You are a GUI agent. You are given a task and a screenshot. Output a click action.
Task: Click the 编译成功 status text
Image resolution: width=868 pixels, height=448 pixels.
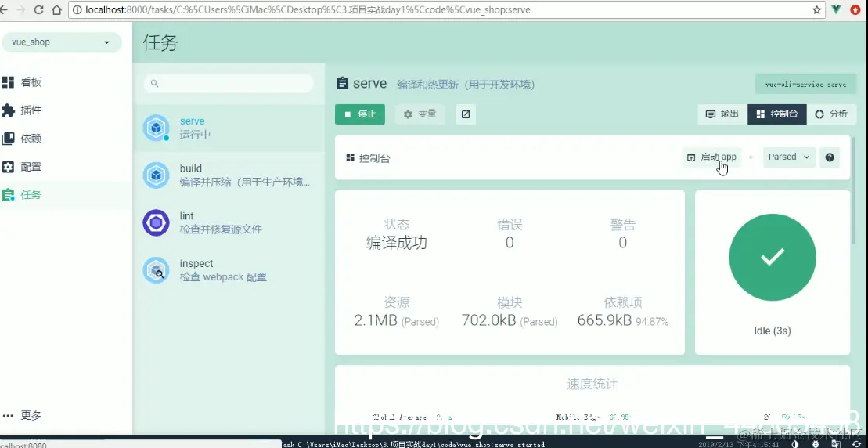click(396, 243)
